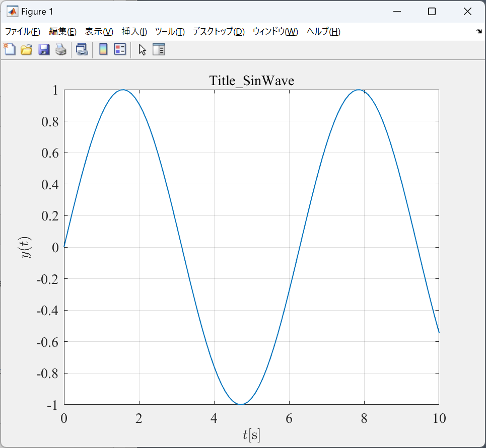Minimize the Figure 1 window
486x448 pixels.
(x=397, y=12)
